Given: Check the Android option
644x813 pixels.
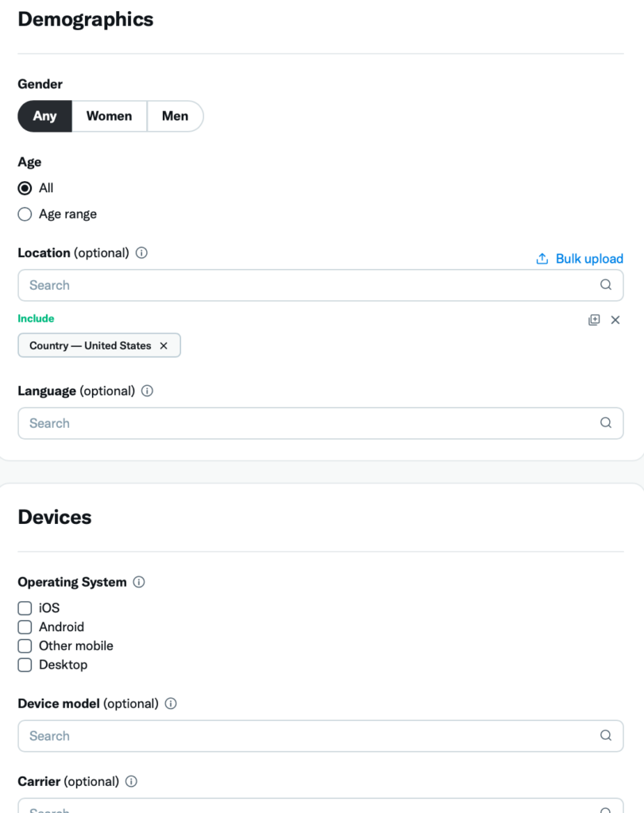Looking at the screenshot, I should 25,626.
